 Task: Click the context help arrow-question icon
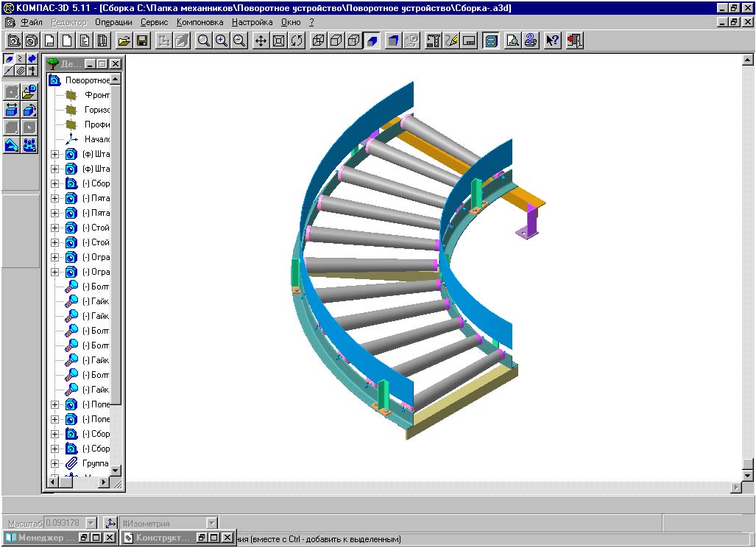click(552, 41)
